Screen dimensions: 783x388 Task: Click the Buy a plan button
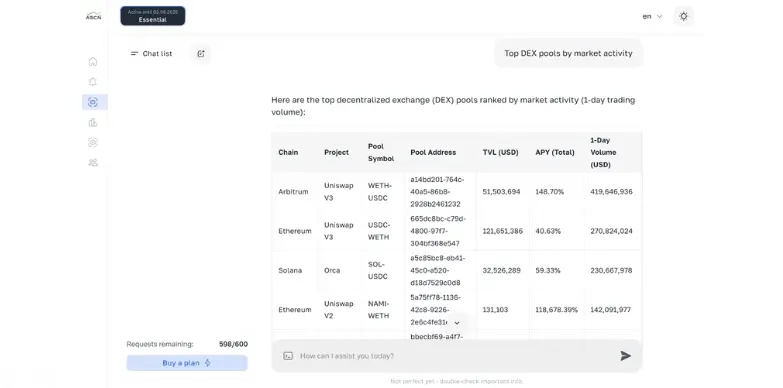point(187,363)
